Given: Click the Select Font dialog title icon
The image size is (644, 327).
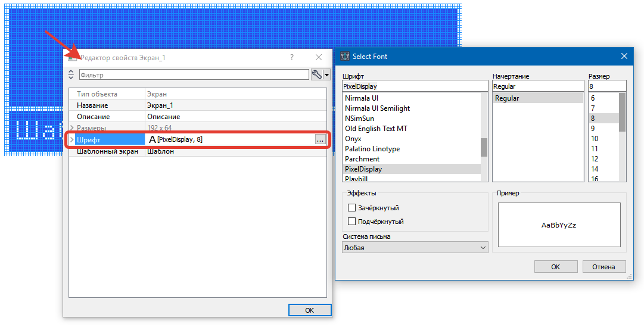Looking at the screenshot, I should 344,56.
